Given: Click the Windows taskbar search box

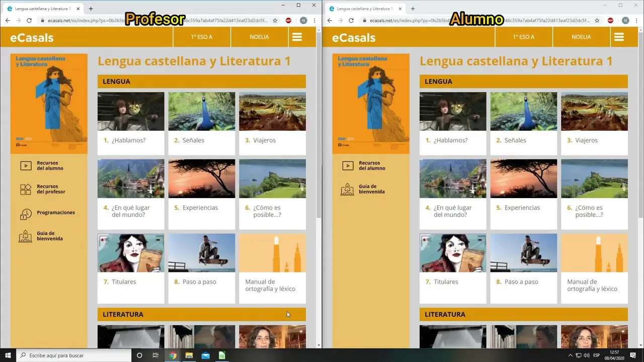Looking at the screenshot, I should (x=75, y=355).
